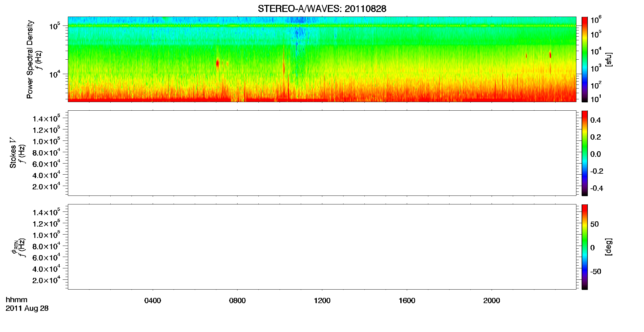Click the 1200 time axis label

(x=322, y=301)
